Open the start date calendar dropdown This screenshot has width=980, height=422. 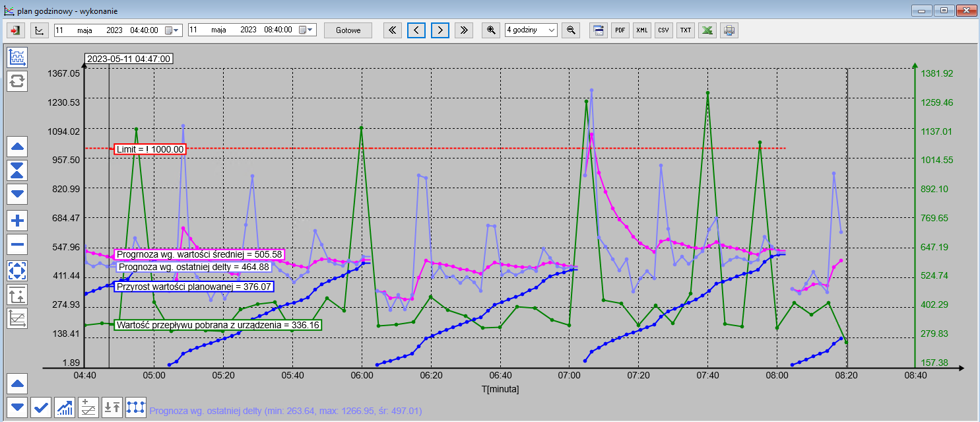(172, 30)
